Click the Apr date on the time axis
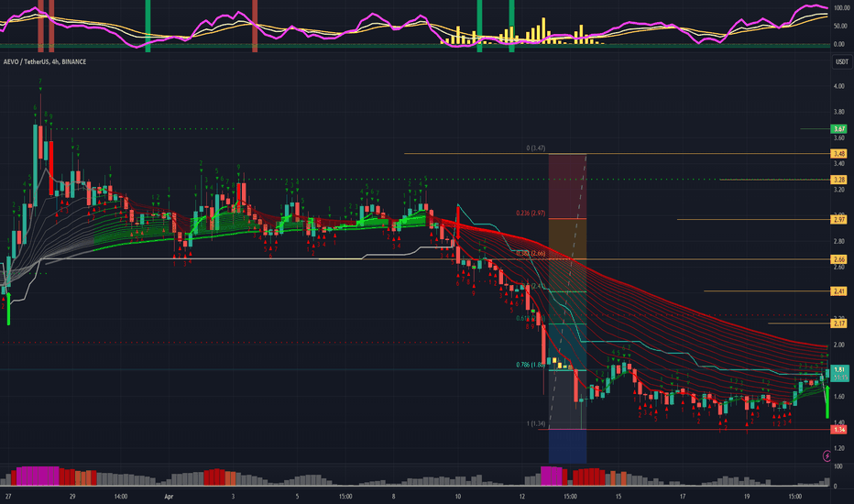The image size is (854, 504). [x=169, y=497]
